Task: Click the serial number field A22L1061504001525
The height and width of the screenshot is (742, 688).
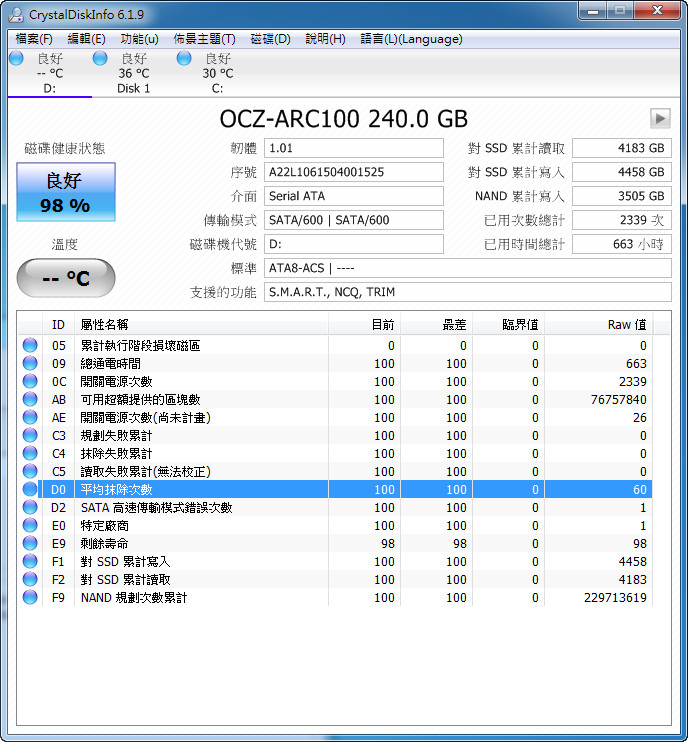Action: coord(353,172)
